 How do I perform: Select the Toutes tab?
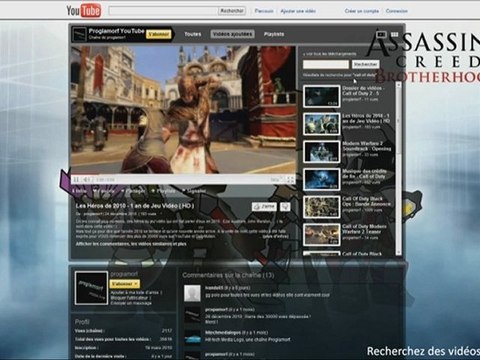(193, 34)
